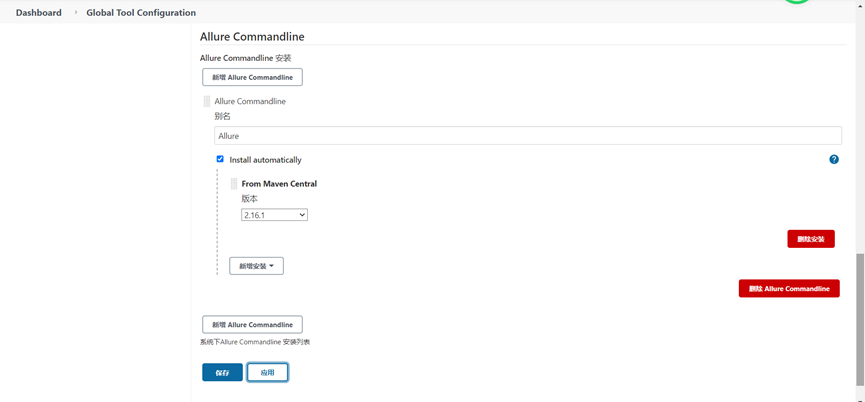
Task: Go to Dashboard breadcrumb
Action: [39, 13]
